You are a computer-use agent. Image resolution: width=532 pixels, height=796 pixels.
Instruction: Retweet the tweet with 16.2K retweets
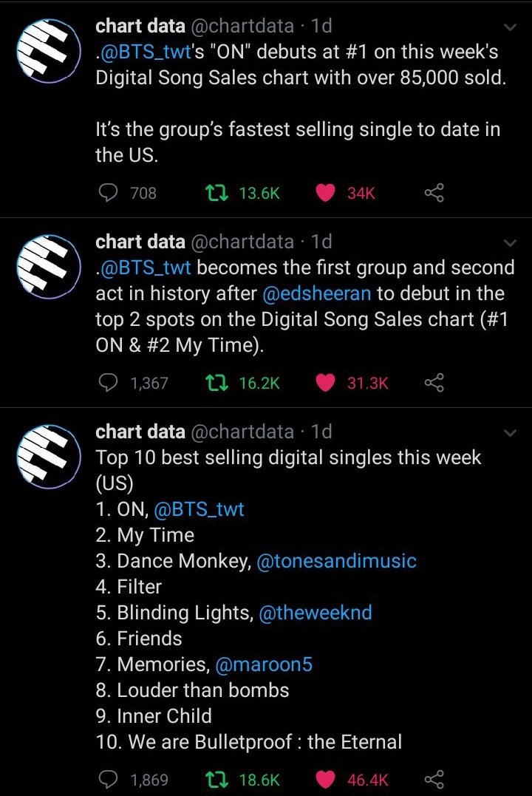pyautogui.click(x=215, y=383)
